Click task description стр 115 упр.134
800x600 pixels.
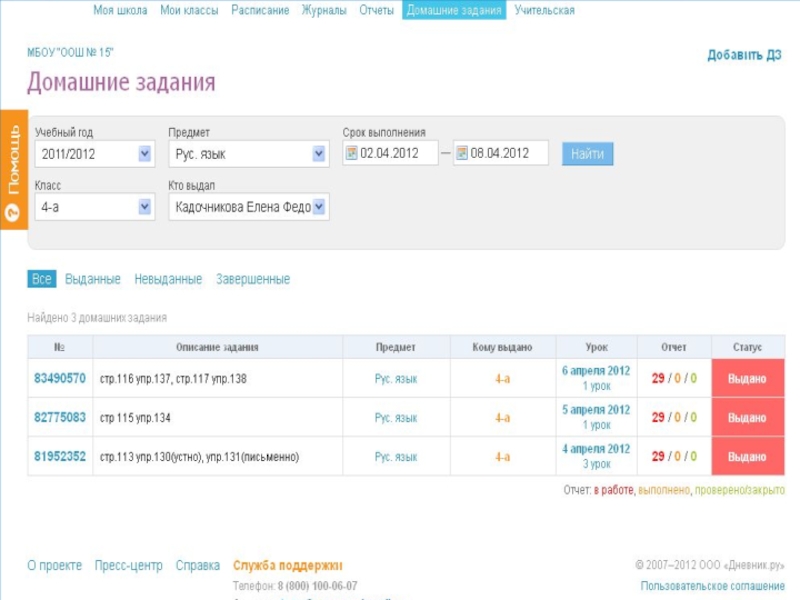(x=135, y=418)
